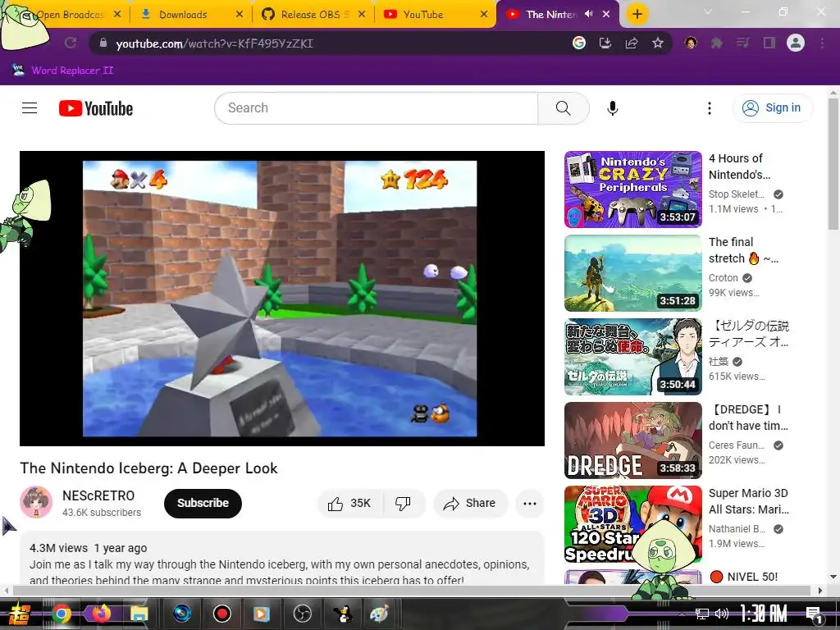Reload the page with the refresh icon
The image size is (840, 630).
coord(71,43)
